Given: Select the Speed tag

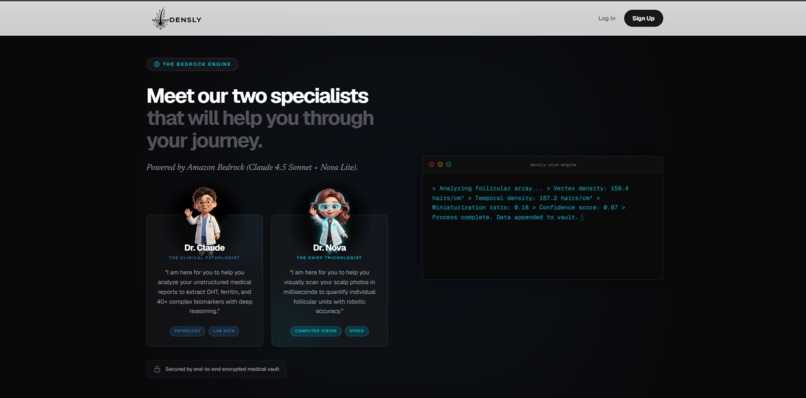Looking at the screenshot, I should click(357, 331).
